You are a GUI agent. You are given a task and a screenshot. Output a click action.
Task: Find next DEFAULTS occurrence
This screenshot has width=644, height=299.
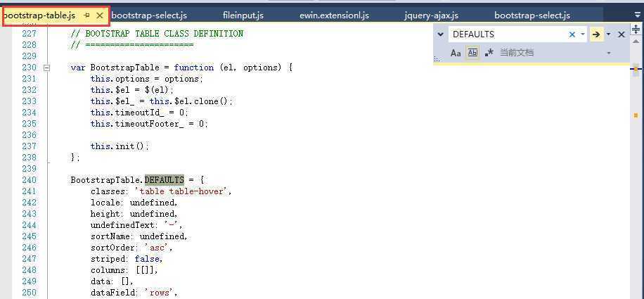click(x=596, y=34)
